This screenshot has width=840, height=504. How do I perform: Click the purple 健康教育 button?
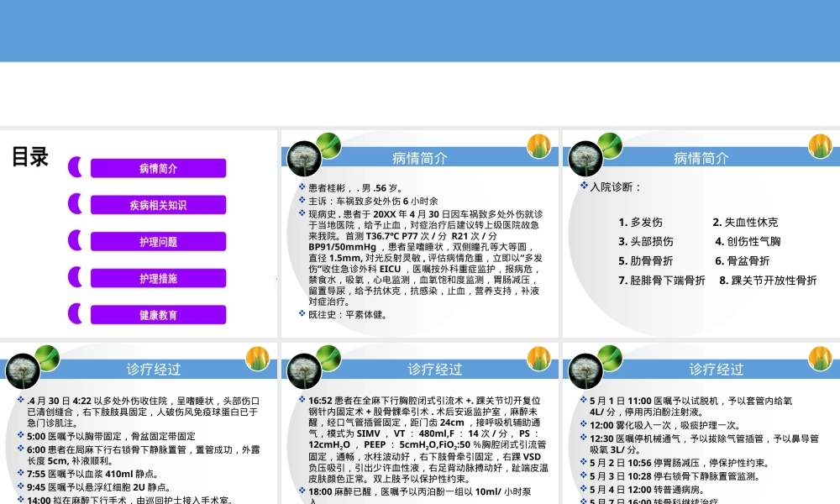coord(158,315)
